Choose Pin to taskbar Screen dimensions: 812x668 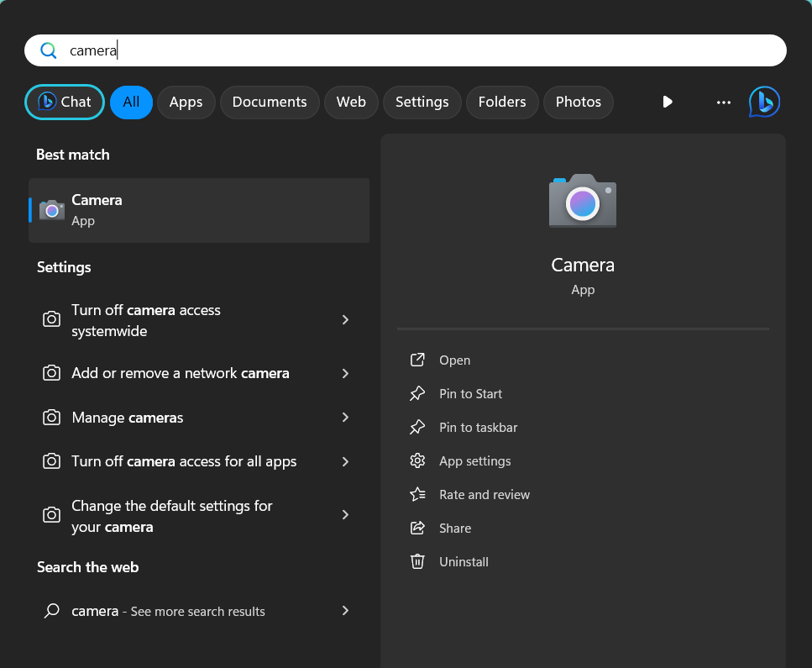(x=478, y=428)
